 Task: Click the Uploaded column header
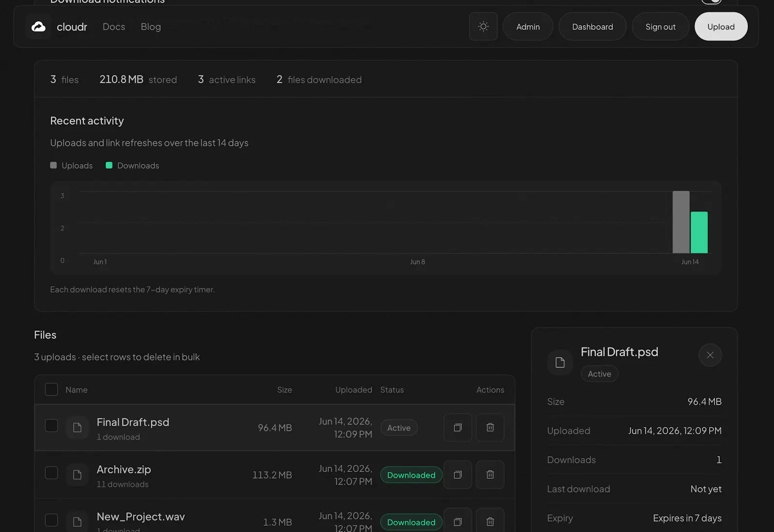coord(354,390)
